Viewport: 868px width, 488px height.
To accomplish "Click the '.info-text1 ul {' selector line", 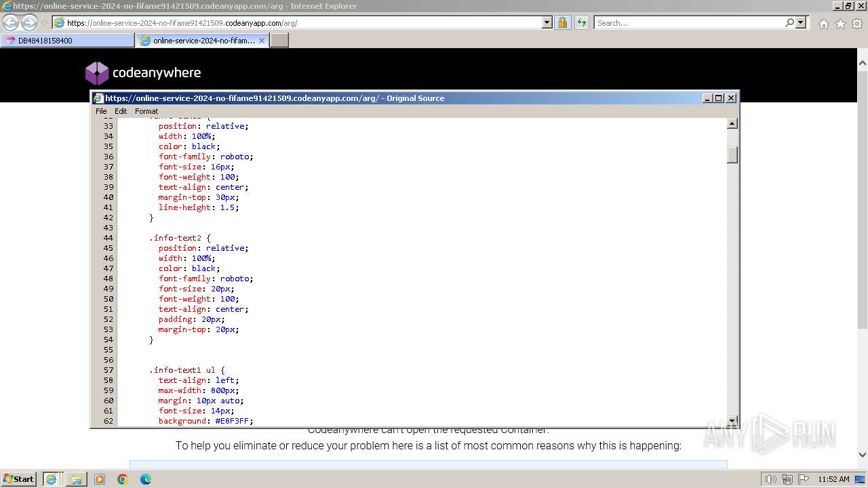I will click(186, 370).
